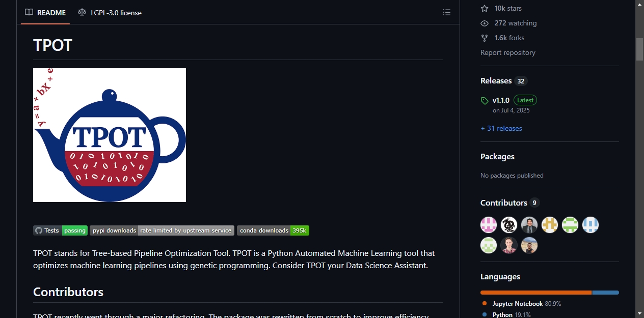This screenshot has height=318, width=644.
Task: Open the woman photo contributor avatar
Action: [x=509, y=245]
